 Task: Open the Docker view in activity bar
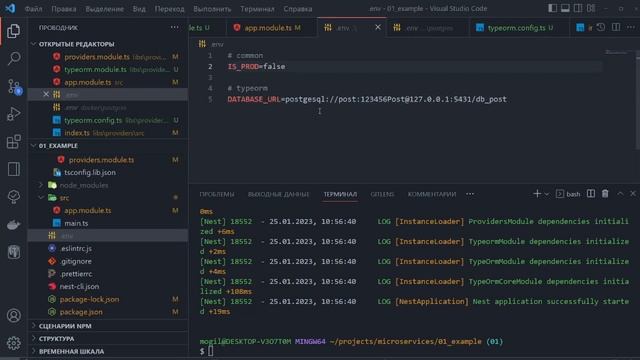(13, 225)
